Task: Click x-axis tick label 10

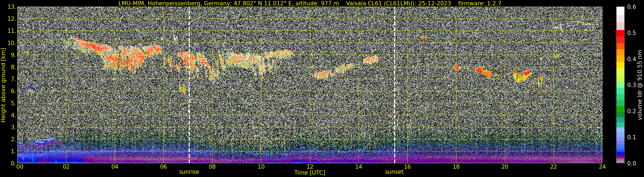Action: point(261,167)
